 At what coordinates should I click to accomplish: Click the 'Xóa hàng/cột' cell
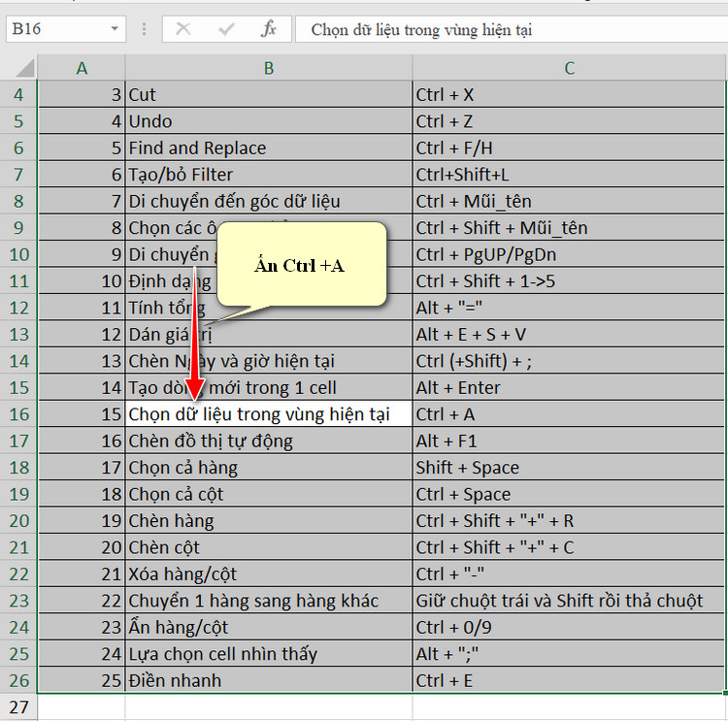[268, 574]
